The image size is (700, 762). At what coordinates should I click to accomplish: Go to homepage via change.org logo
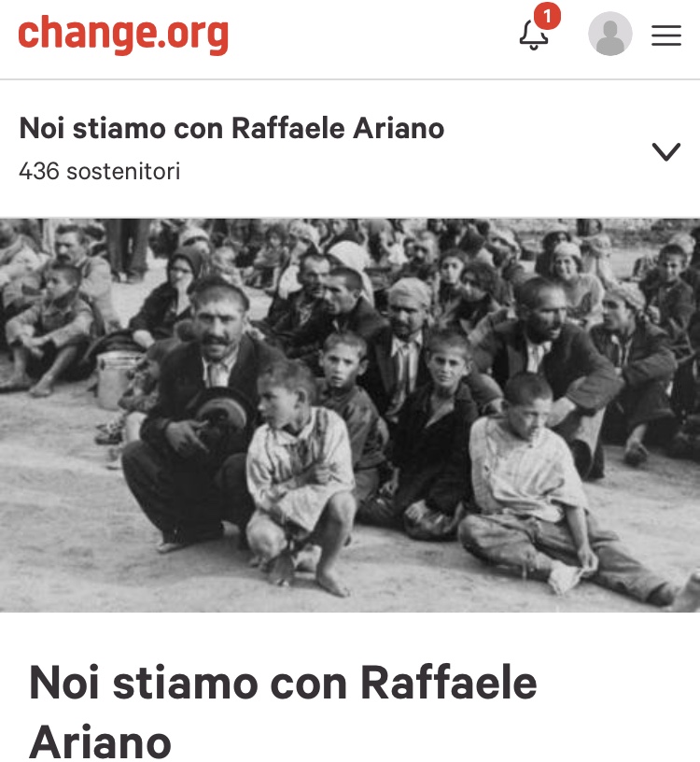pos(123,34)
